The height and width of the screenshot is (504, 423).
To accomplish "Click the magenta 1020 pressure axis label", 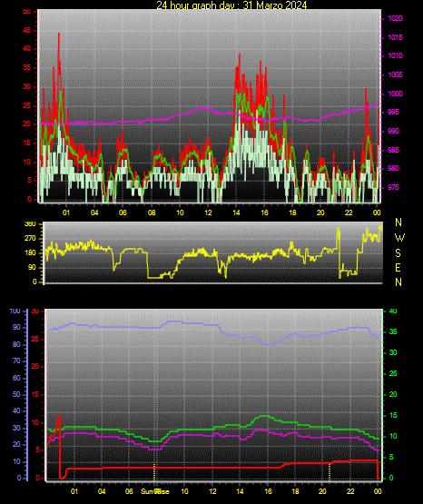I will coord(395,18).
